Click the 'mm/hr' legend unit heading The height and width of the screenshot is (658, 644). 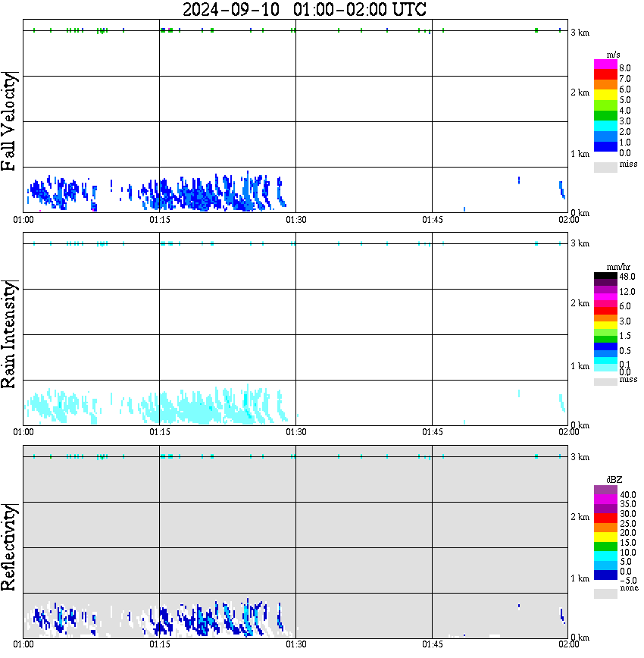(618, 267)
